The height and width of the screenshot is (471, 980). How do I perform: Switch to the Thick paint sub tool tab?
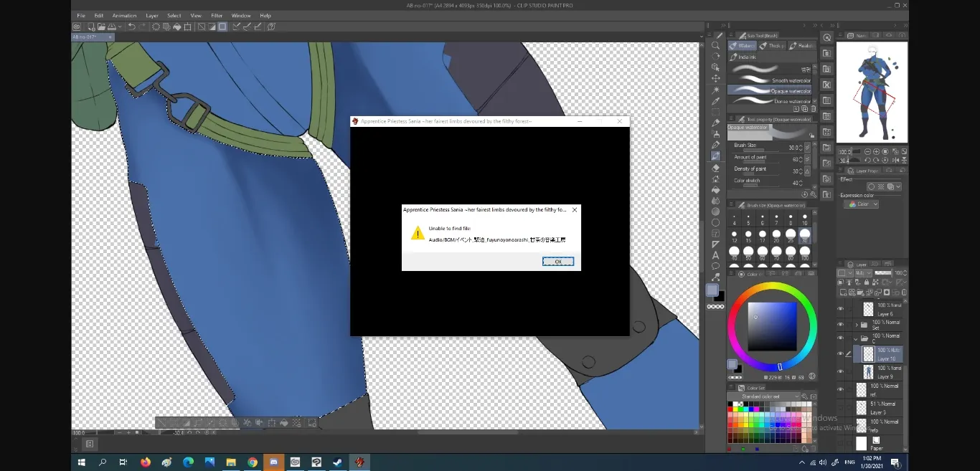773,46
